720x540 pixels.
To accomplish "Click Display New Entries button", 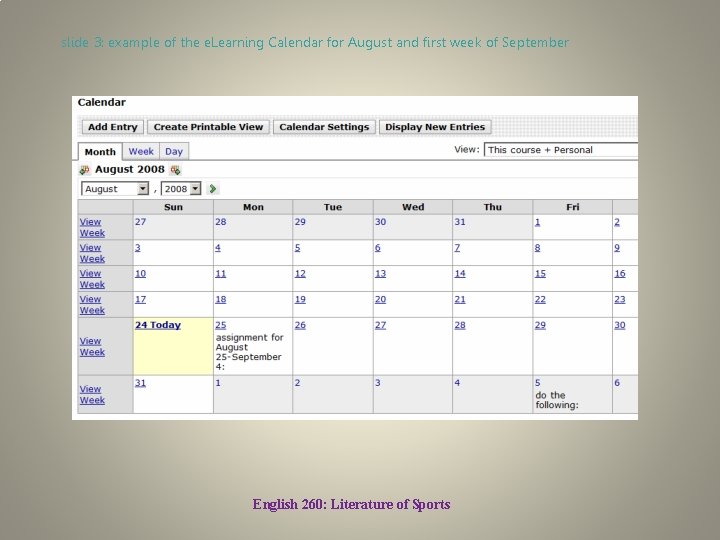I will point(435,127).
